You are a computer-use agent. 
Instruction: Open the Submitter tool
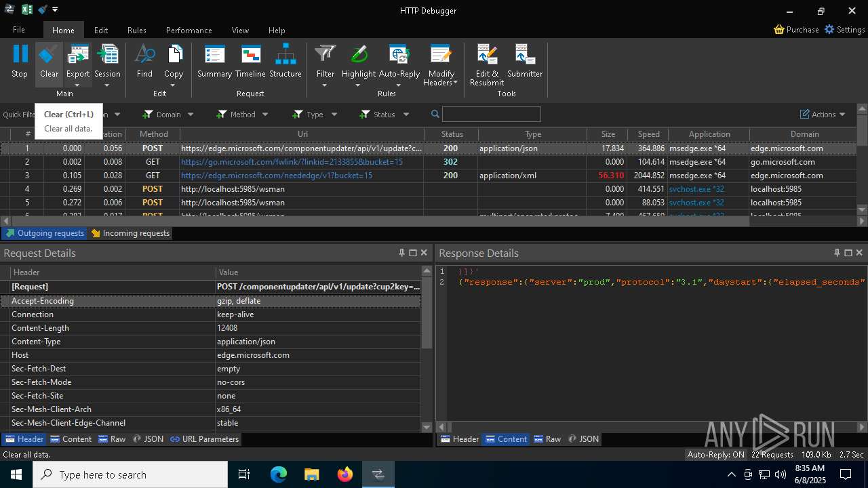(x=525, y=61)
